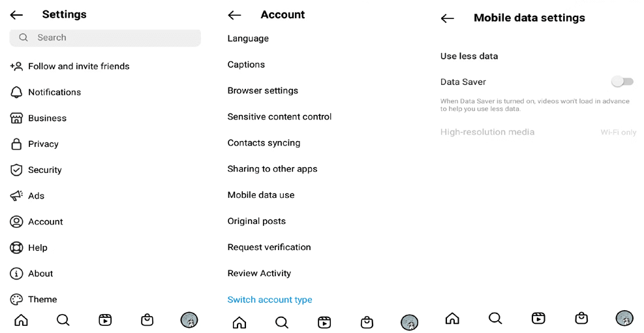The height and width of the screenshot is (333, 644).
Task: Tap Home icon in Account screen bottom bar
Action: tap(239, 323)
